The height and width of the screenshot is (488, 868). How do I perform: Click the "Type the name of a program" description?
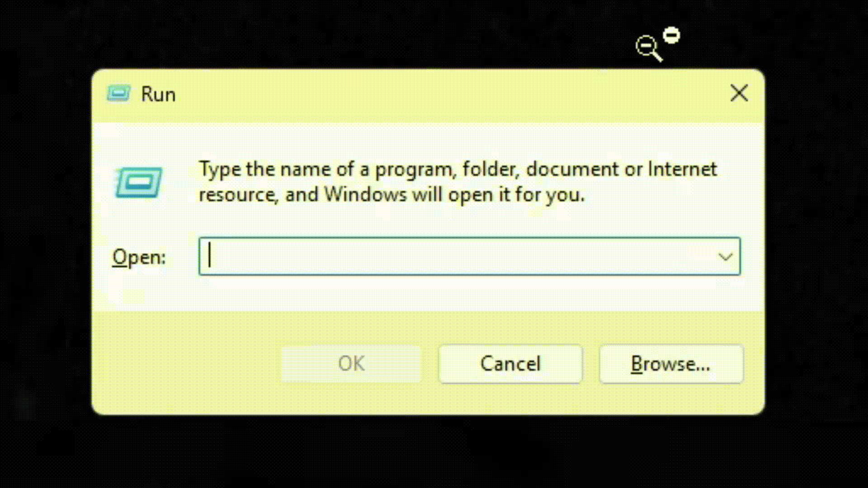[458, 182]
